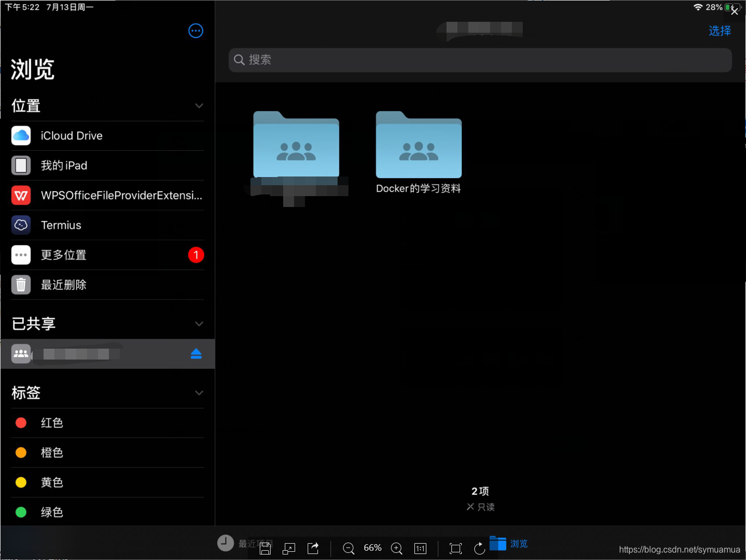
Task: Open 最近删除 trash location
Action: [108, 285]
